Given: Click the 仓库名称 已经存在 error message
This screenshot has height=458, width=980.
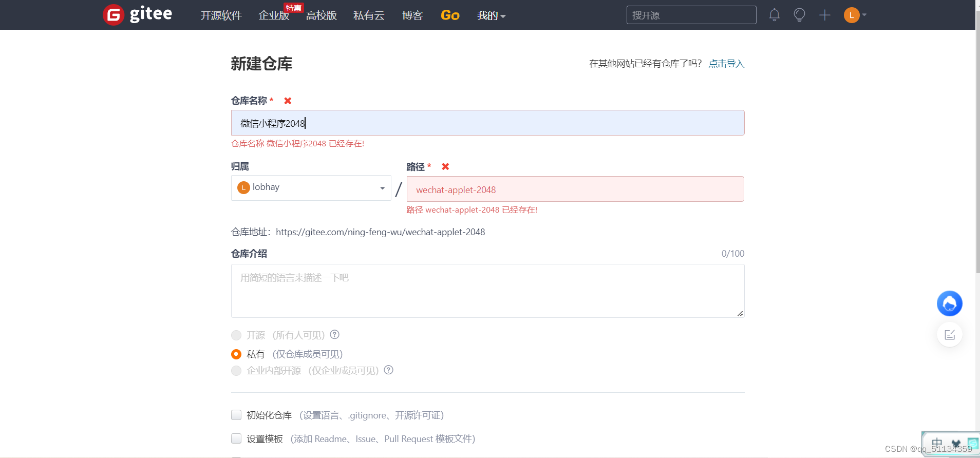Looking at the screenshot, I should [x=297, y=144].
